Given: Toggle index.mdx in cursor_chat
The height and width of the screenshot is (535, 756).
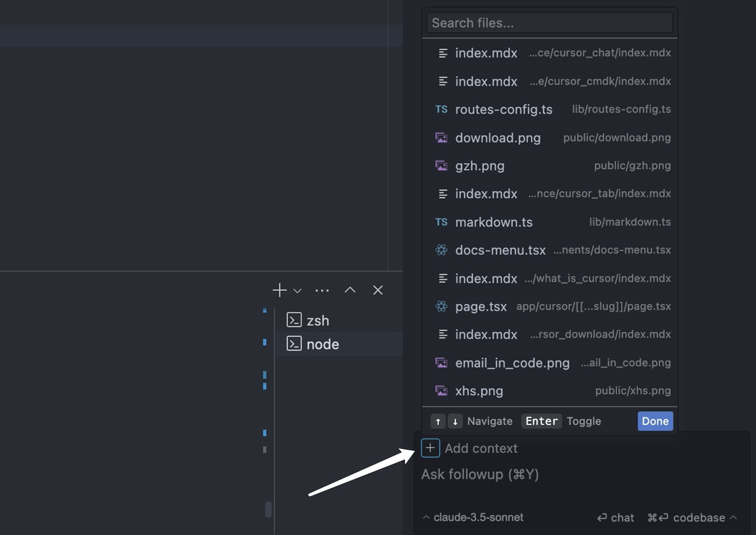Looking at the screenshot, I should pyautogui.click(x=550, y=53).
